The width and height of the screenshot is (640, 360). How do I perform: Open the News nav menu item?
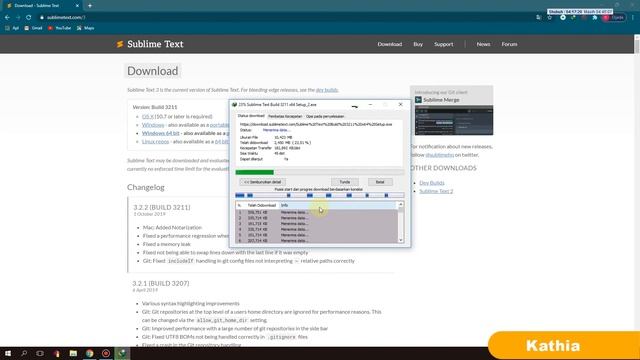pyautogui.click(x=483, y=44)
